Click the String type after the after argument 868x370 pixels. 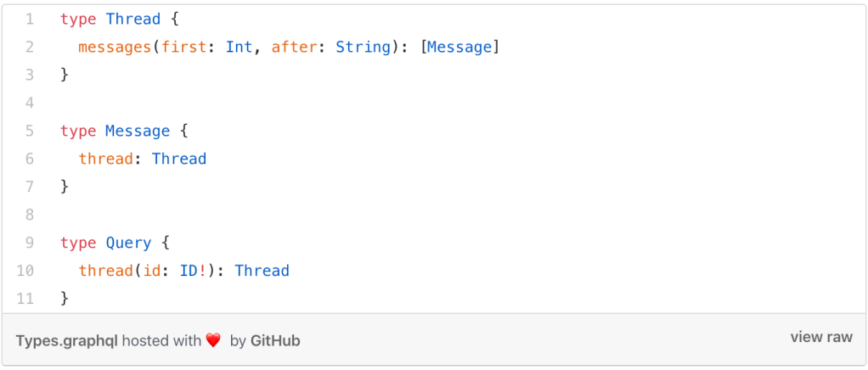(363, 47)
